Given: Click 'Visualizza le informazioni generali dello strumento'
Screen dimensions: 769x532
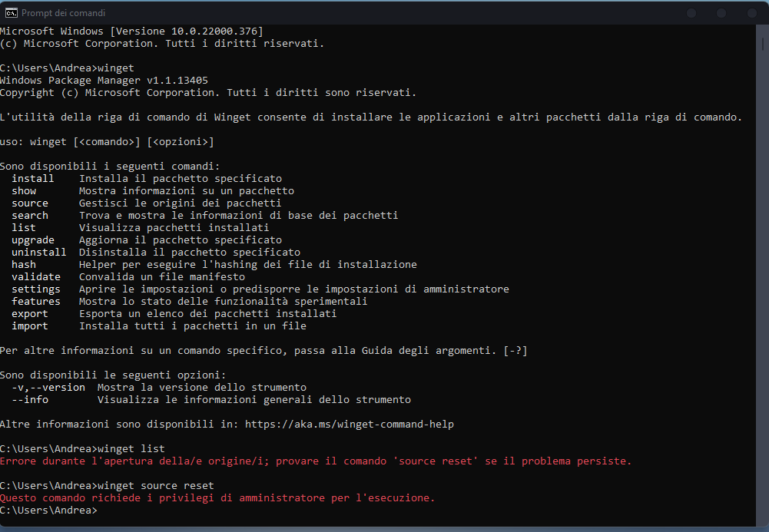Looking at the screenshot, I should (x=254, y=400).
